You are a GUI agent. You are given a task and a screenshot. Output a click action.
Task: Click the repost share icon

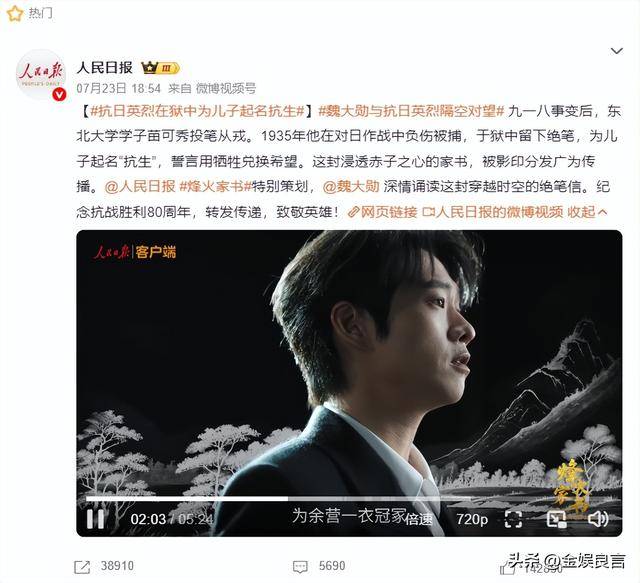coord(82,567)
